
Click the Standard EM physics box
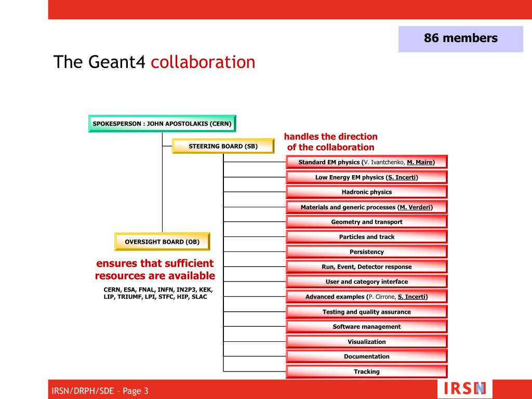tap(367, 162)
